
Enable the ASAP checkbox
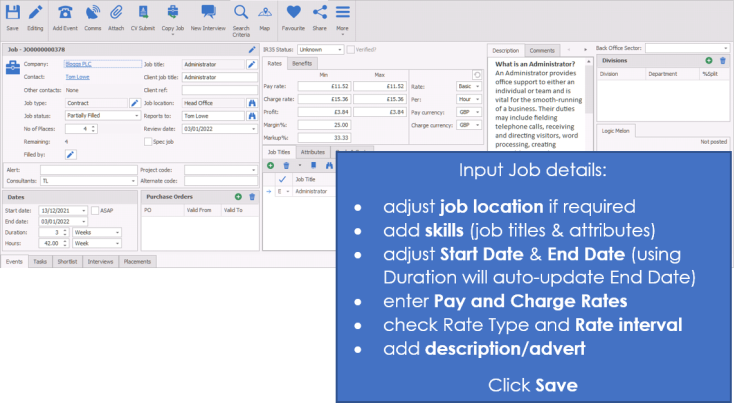coord(95,210)
